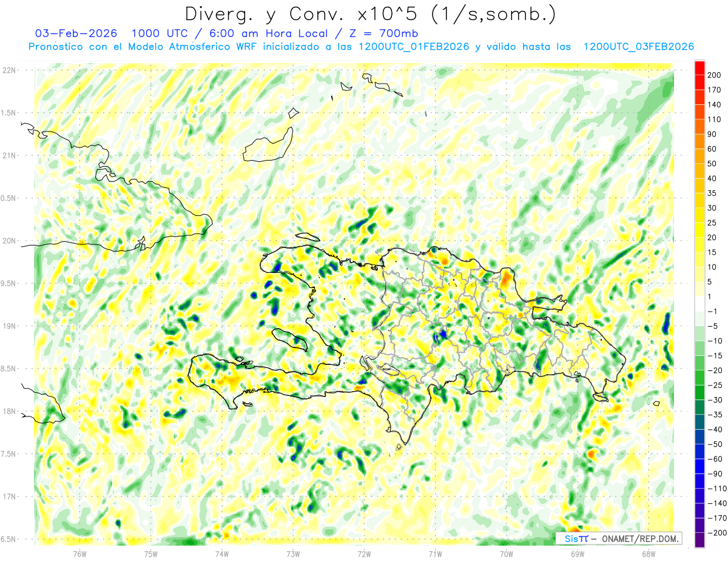Viewport: 728px width, 562px height.
Task: Select the "Z = 700mb" pressure level text
Action: [384, 33]
